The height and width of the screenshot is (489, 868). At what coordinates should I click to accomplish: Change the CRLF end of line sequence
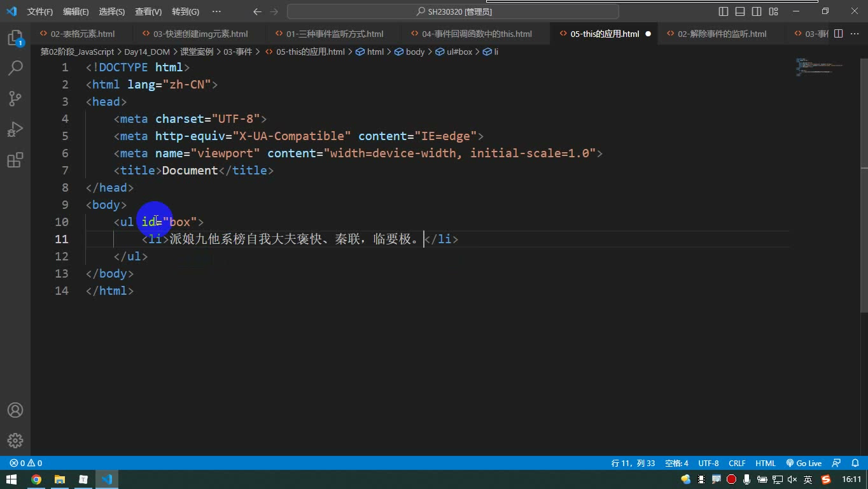point(737,464)
